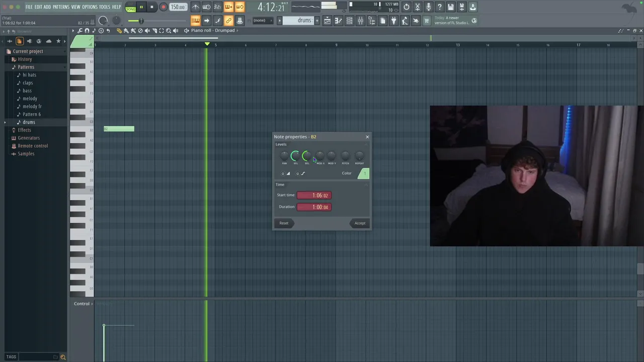Toggle the SONG/pattern mode button

130,7
